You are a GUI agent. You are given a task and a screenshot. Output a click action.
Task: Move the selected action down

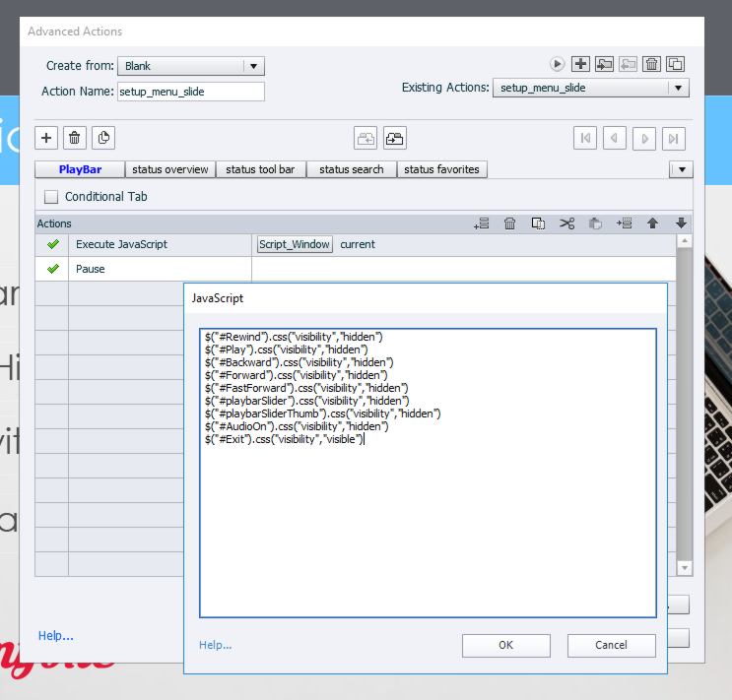point(681,223)
